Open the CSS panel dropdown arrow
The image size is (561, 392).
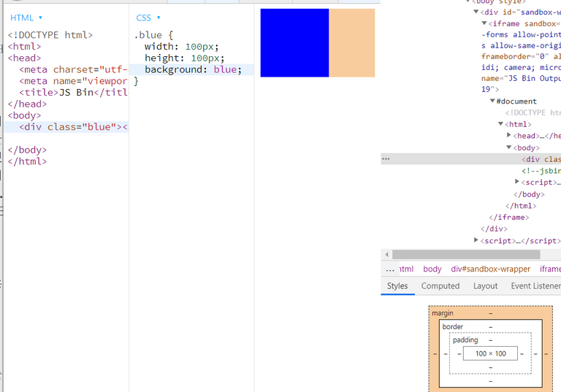pyautogui.click(x=159, y=18)
